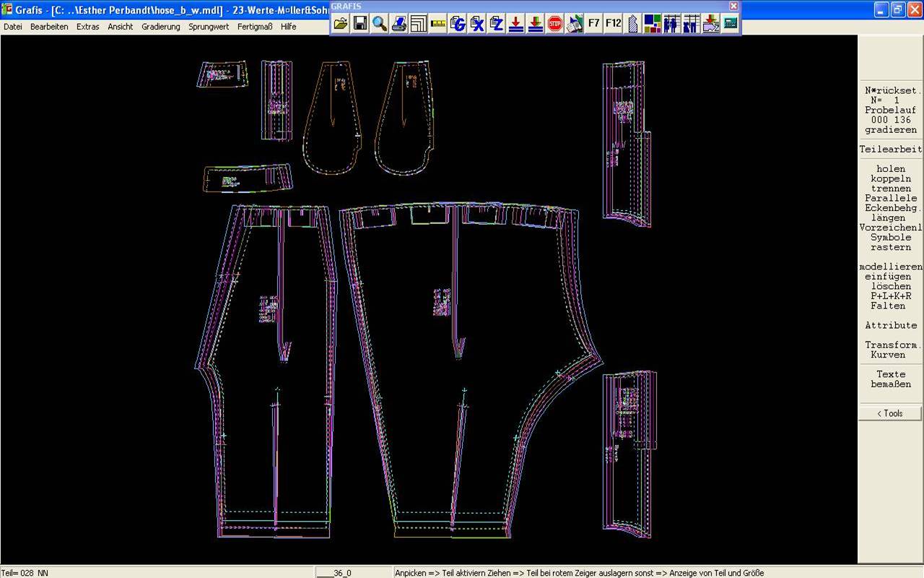Image resolution: width=924 pixels, height=578 pixels.
Task: Click the F7 toolbar button
Action: tap(593, 24)
